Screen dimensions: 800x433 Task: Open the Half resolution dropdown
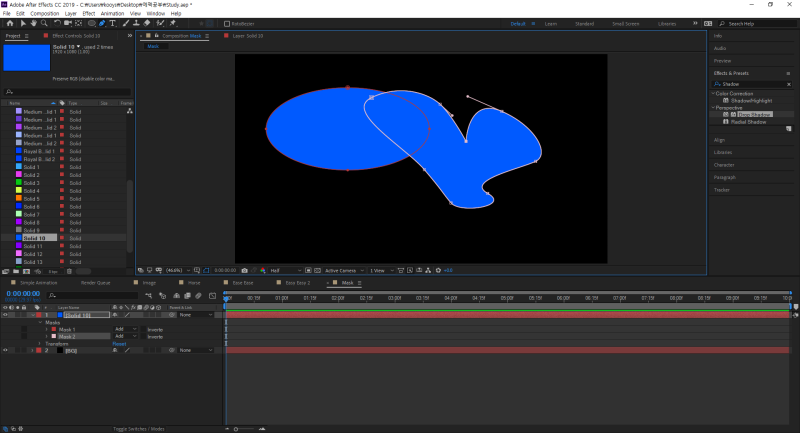coord(285,270)
